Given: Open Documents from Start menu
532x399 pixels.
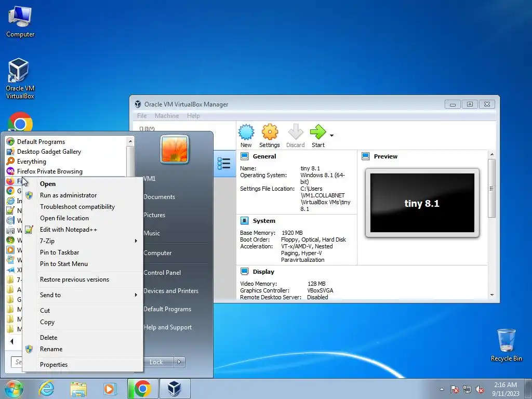Looking at the screenshot, I should point(159,197).
